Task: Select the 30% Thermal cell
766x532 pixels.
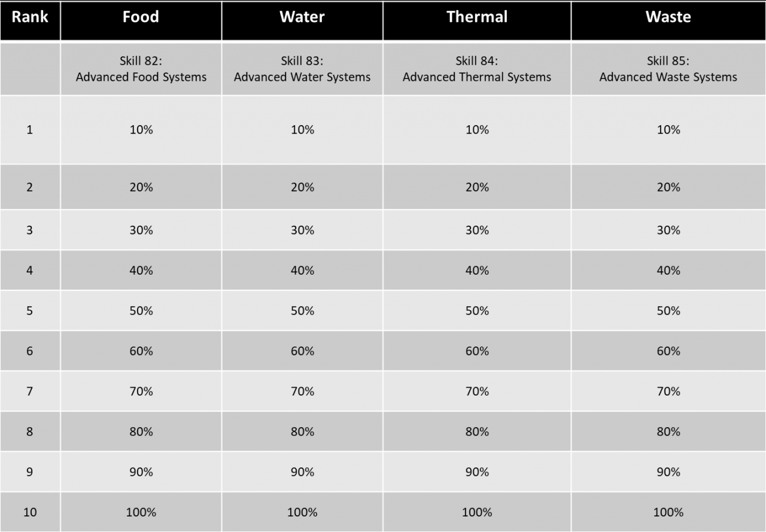Action: [x=477, y=230]
